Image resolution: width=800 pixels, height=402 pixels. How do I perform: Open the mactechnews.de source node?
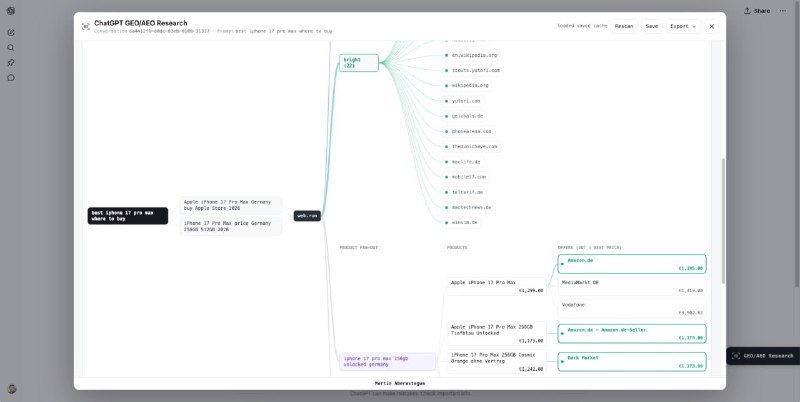point(468,208)
